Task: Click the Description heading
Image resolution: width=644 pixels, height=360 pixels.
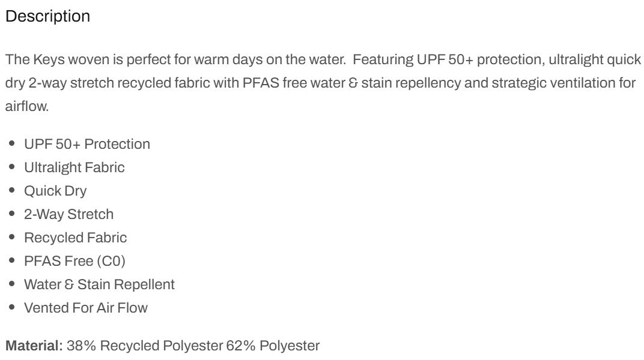Action: click(x=47, y=16)
